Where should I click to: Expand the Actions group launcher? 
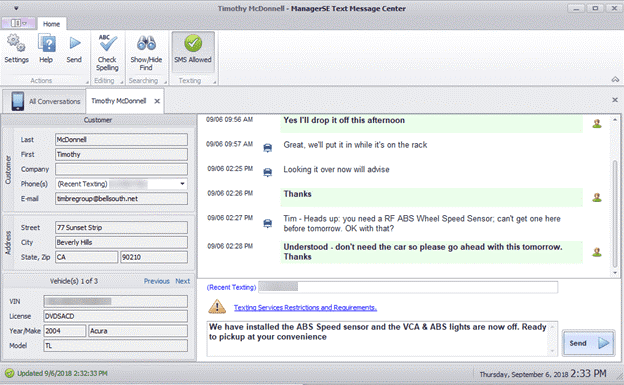(87, 82)
